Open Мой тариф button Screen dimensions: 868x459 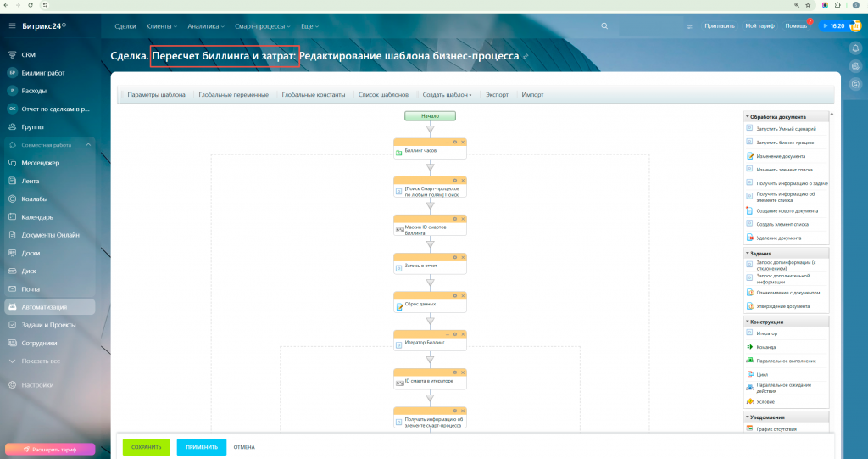[x=759, y=26]
